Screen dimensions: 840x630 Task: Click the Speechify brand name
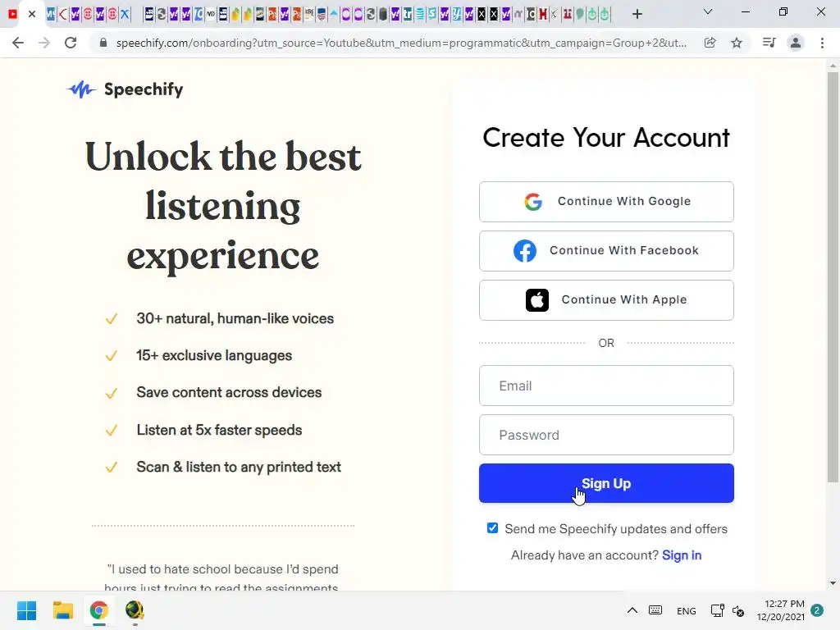(144, 89)
